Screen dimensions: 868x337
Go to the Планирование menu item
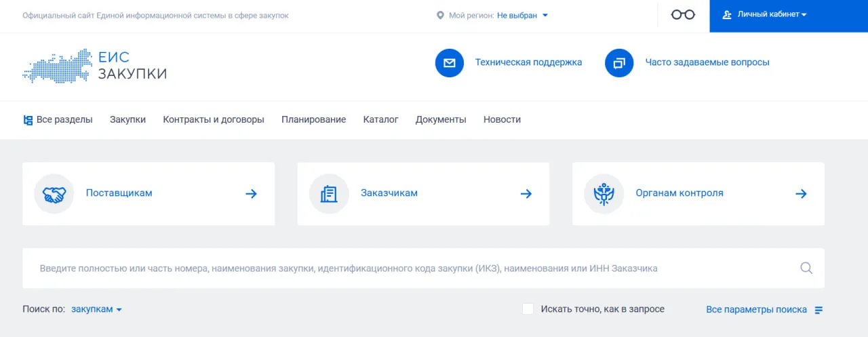click(313, 120)
